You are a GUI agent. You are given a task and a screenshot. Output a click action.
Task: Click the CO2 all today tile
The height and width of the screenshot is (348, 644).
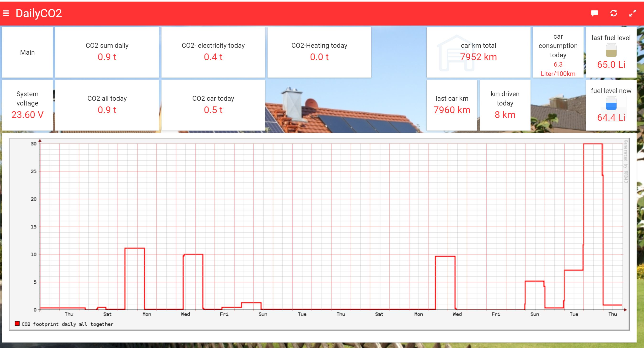click(107, 105)
